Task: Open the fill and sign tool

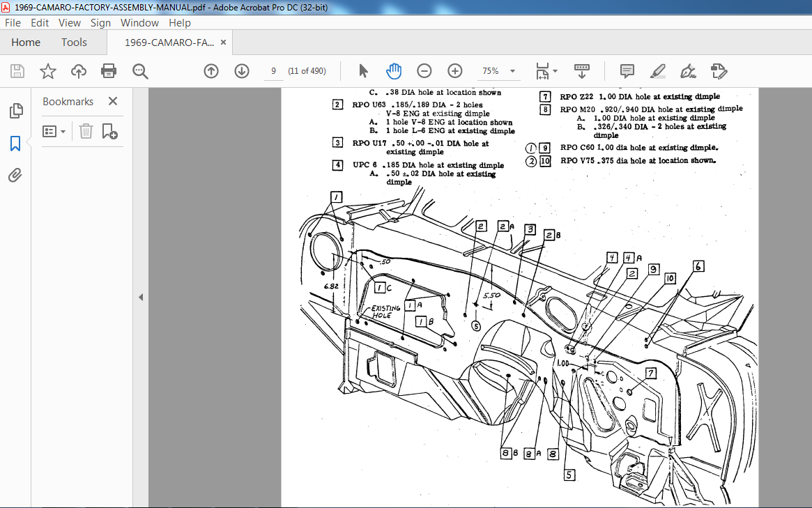Action: pyautogui.click(x=688, y=71)
